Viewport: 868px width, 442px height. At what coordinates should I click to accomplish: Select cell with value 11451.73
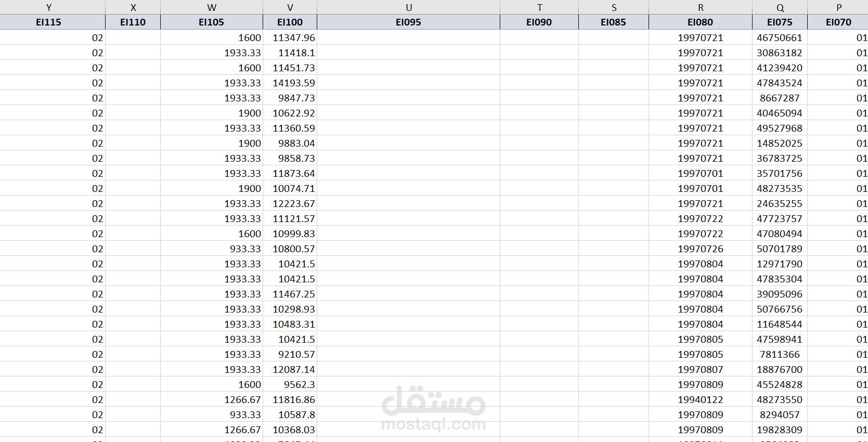tap(290, 68)
